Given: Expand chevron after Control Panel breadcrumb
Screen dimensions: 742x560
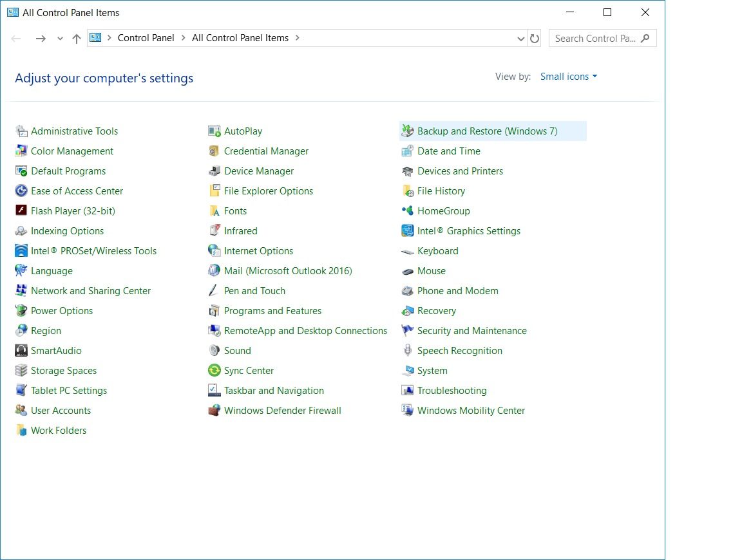Looking at the screenshot, I should point(183,38).
